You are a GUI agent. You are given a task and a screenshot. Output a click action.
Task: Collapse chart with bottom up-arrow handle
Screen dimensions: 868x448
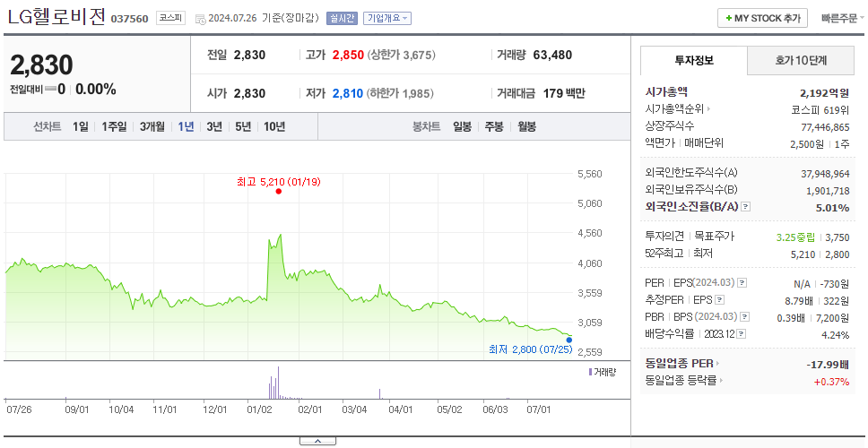(x=317, y=441)
